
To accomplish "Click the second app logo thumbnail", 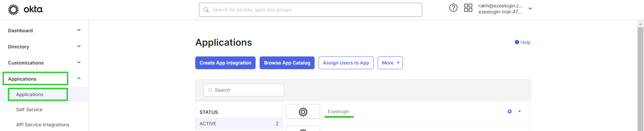I will 303,128.
